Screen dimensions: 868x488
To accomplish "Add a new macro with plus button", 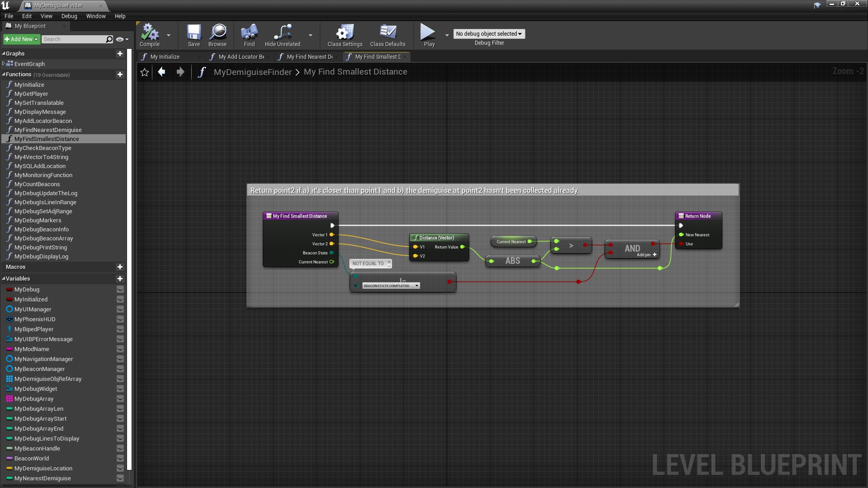I will pyautogui.click(x=120, y=267).
